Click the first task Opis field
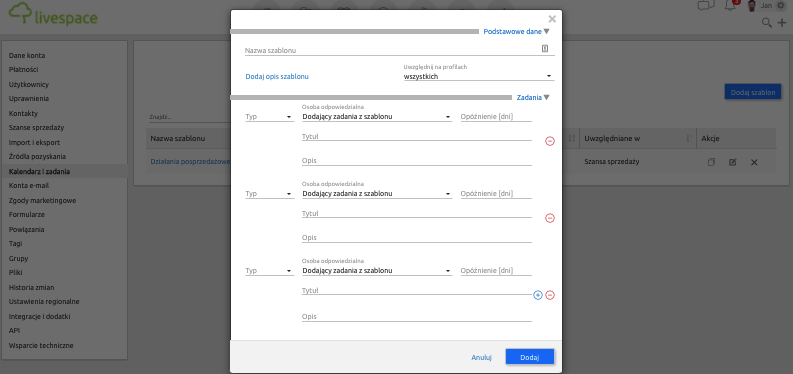 coord(417,161)
